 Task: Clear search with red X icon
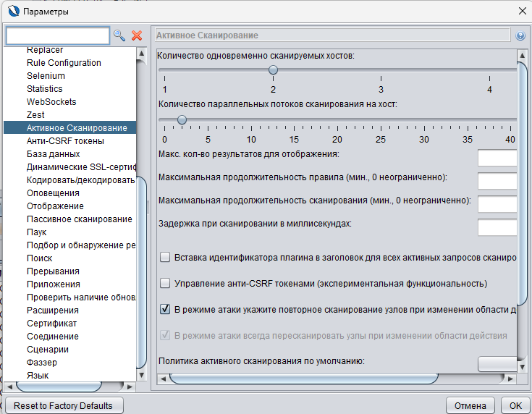pos(137,35)
